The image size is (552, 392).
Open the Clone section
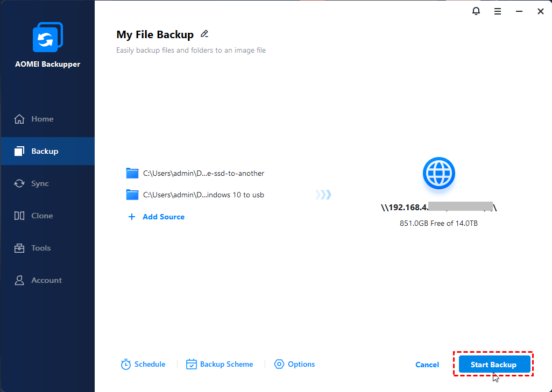[x=42, y=216]
